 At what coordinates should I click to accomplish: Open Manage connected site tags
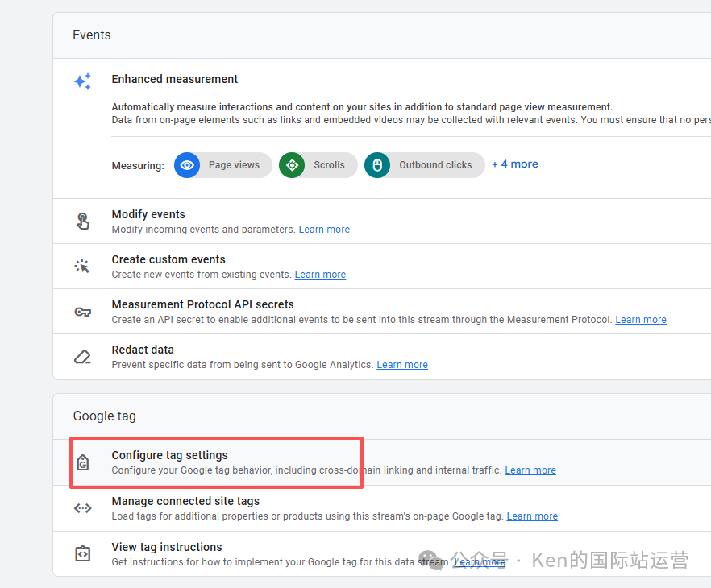382,508
